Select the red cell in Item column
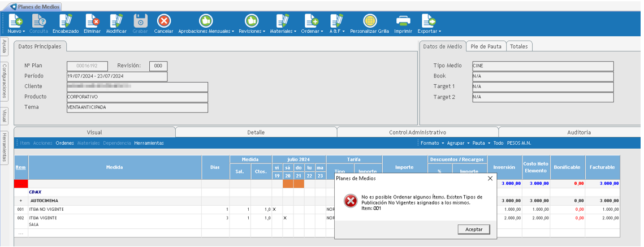Screen dimensions: 644x247 (x=21, y=184)
